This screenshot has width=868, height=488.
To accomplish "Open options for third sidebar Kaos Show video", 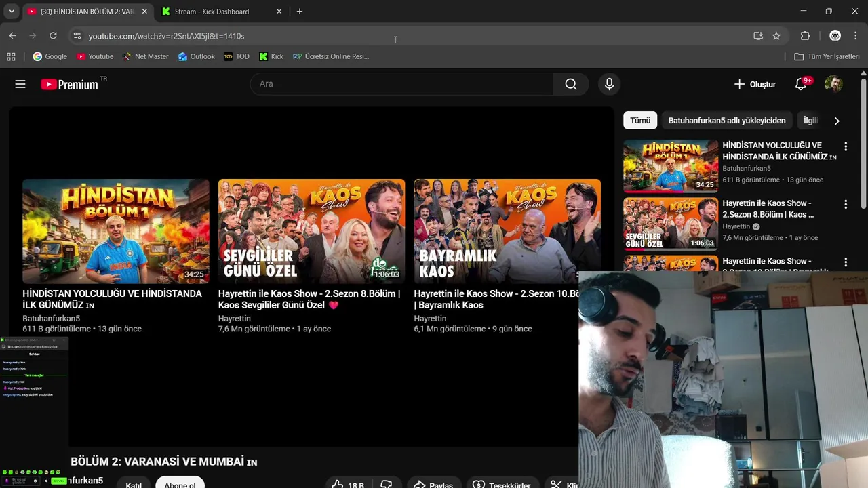I will point(845,262).
